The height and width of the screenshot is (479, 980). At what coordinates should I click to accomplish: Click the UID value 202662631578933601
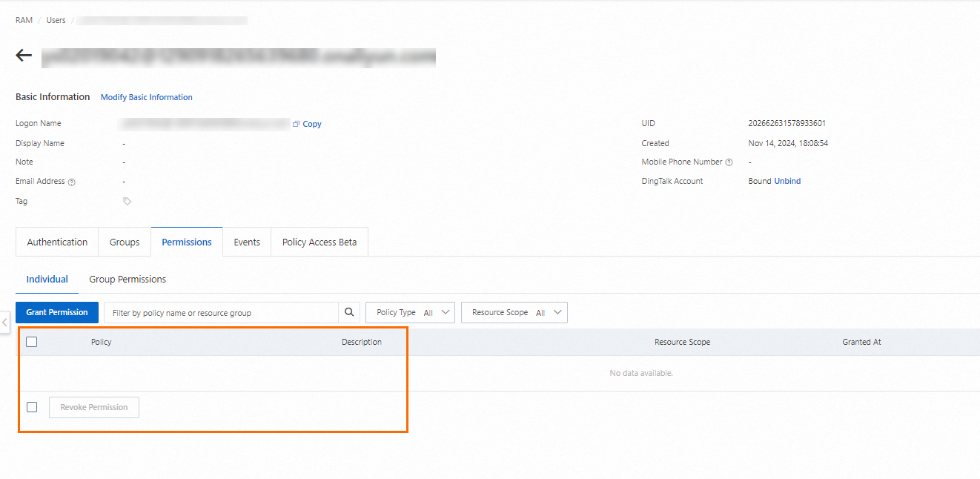pos(787,123)
